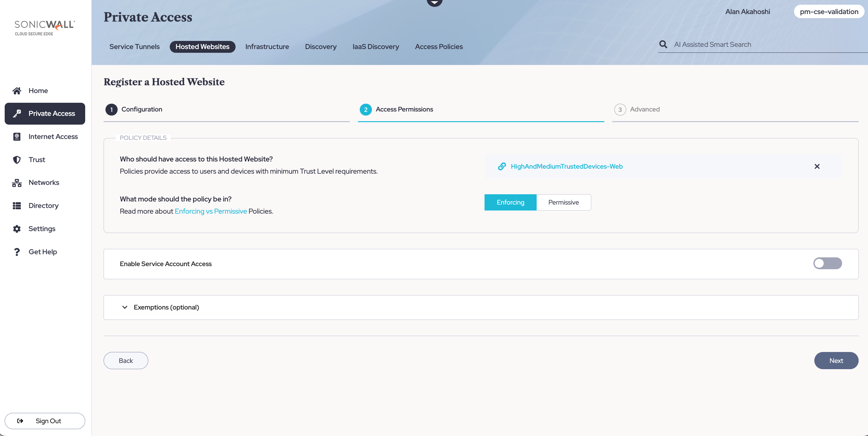Open the pm-cse-validation organization selector
This screenshot has width=868, height=436.
(829, 12)
